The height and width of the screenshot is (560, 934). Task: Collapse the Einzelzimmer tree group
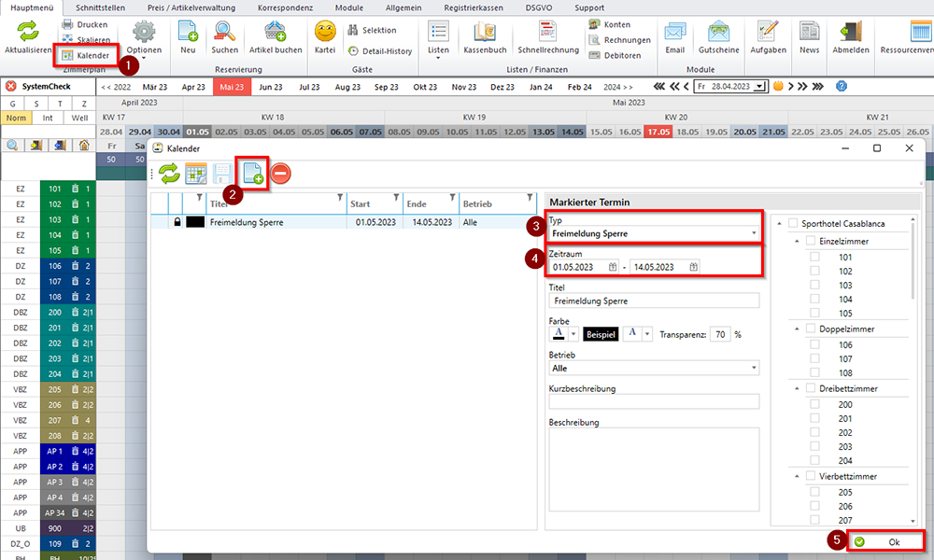point(797,241)
